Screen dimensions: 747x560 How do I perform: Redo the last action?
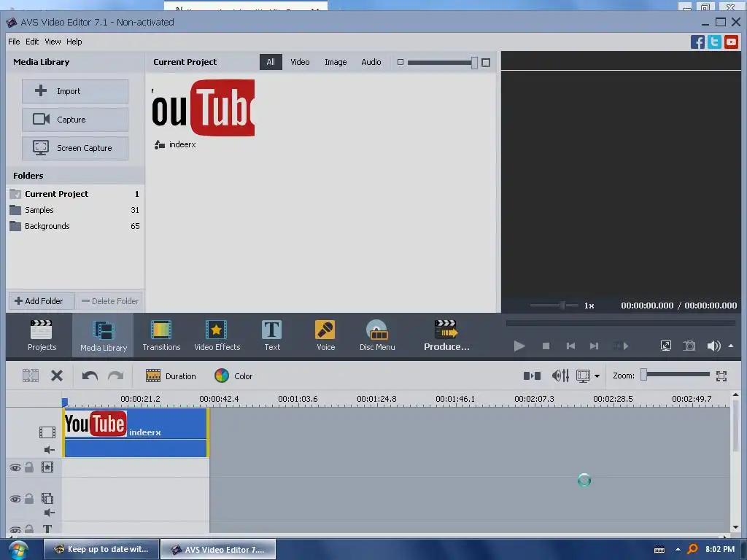click(x=116, y=376)
